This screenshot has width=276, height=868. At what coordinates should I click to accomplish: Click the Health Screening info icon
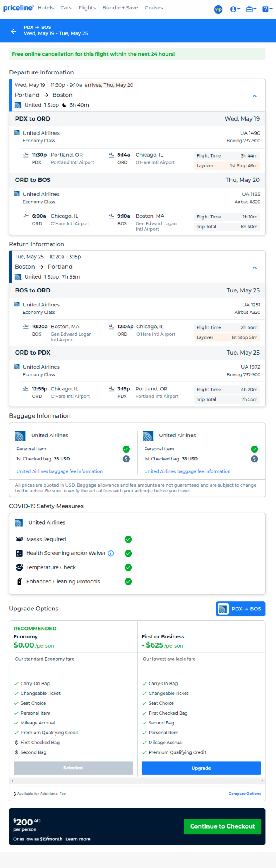[x=111, y=553]
